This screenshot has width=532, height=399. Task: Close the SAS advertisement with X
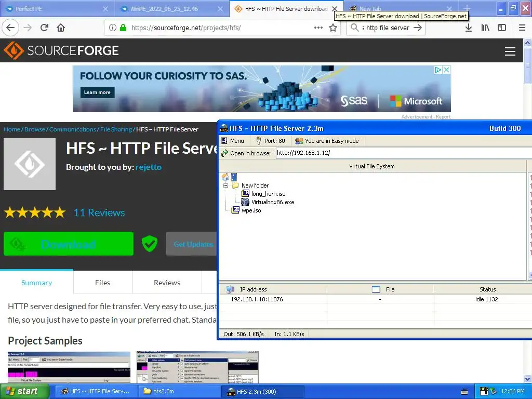(x=447, y=70)
